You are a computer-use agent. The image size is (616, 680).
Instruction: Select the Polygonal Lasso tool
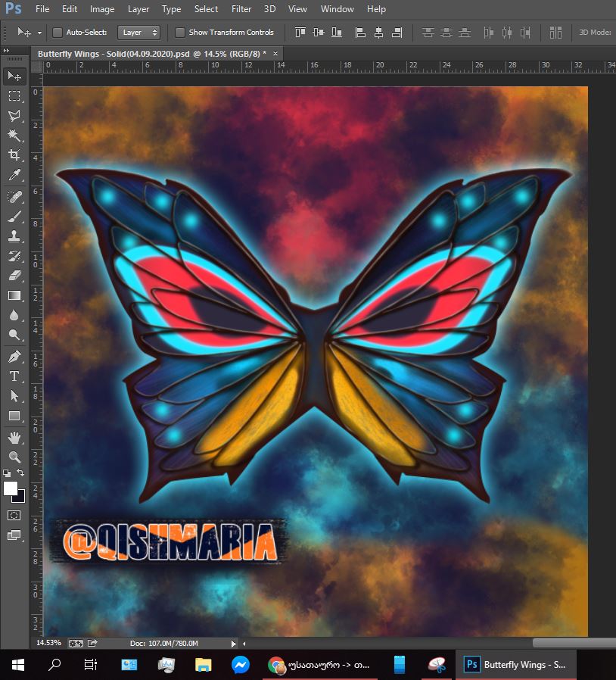(x=14, y=115)
